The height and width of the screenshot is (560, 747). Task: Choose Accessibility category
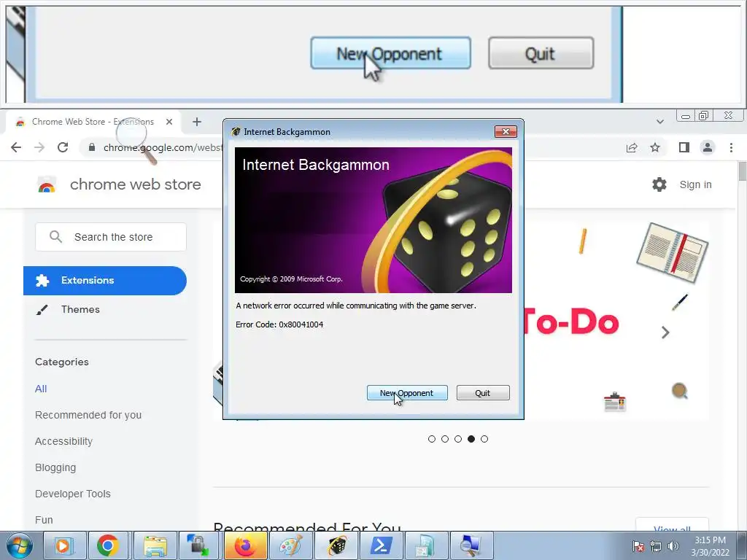(64, 441)
